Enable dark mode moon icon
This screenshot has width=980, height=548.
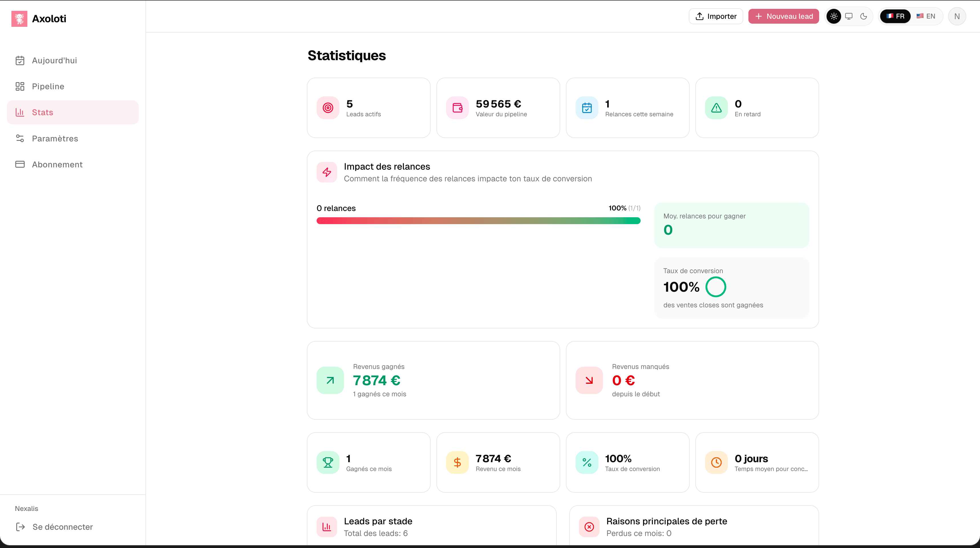click(x=863, y=16)
